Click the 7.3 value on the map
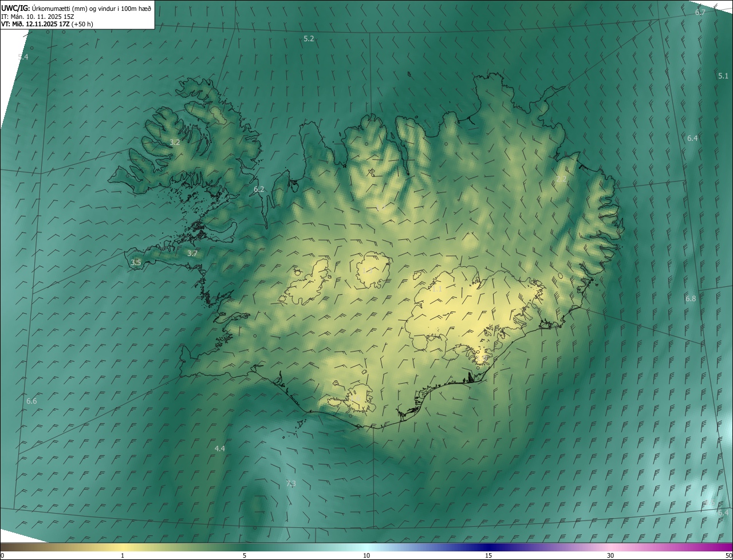Viewport: 733px width, 560px height. (291, 484)
